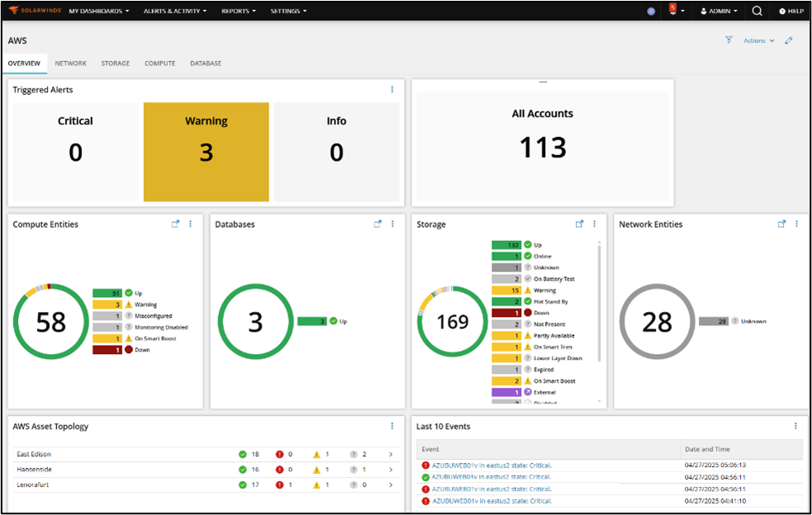The height and width of the screenshot is (515, 812).
Task: Click the yellow 15 Warning bar in Storage
Action: click(x=506, y=291)
